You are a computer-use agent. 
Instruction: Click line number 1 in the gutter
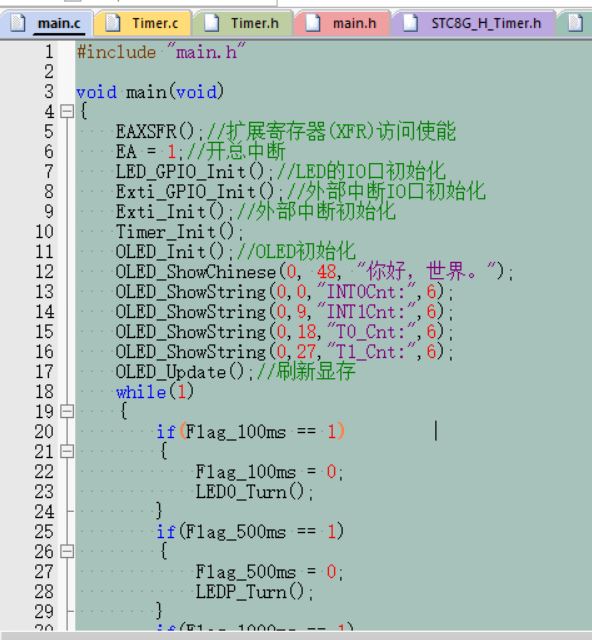point(49,52)
